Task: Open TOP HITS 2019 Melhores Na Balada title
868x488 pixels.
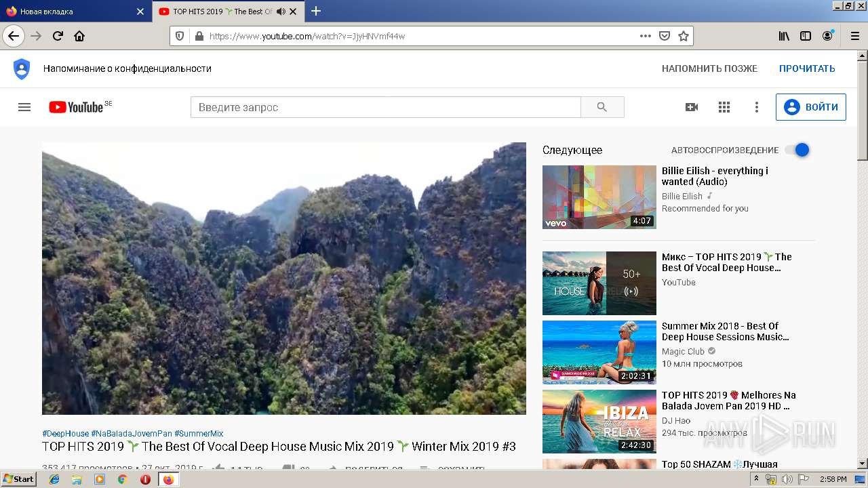Action: coord(729,401)
